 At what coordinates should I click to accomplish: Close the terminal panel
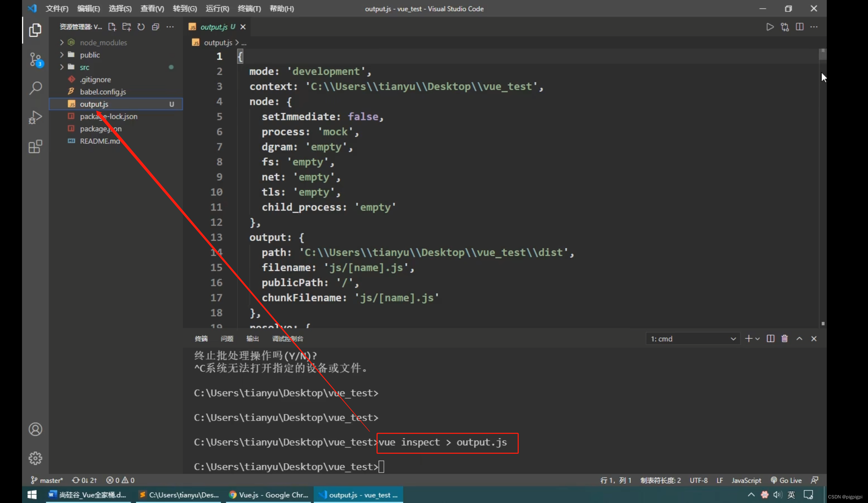click(x=814, y=338)
